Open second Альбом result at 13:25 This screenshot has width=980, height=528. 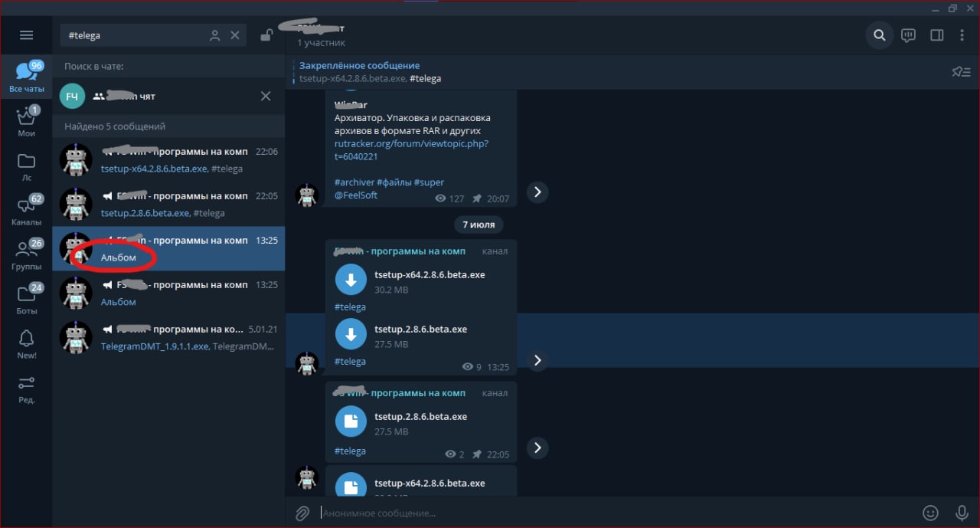tap(168, 294)
